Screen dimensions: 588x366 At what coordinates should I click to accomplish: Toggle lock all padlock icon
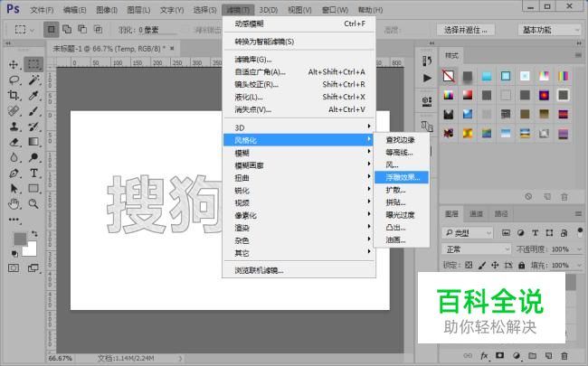(521, 265)
